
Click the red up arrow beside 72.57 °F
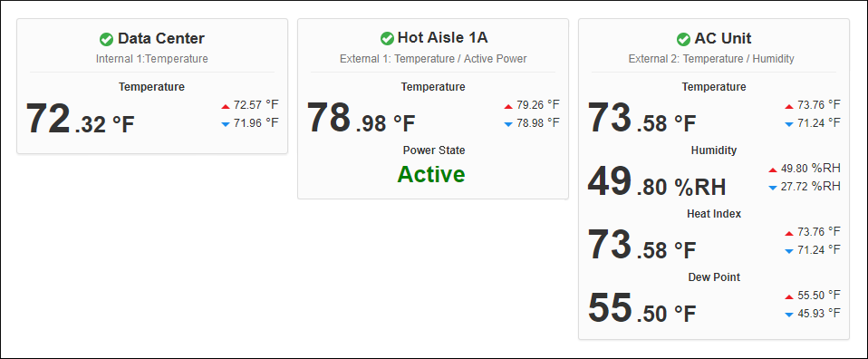point(226,106)
